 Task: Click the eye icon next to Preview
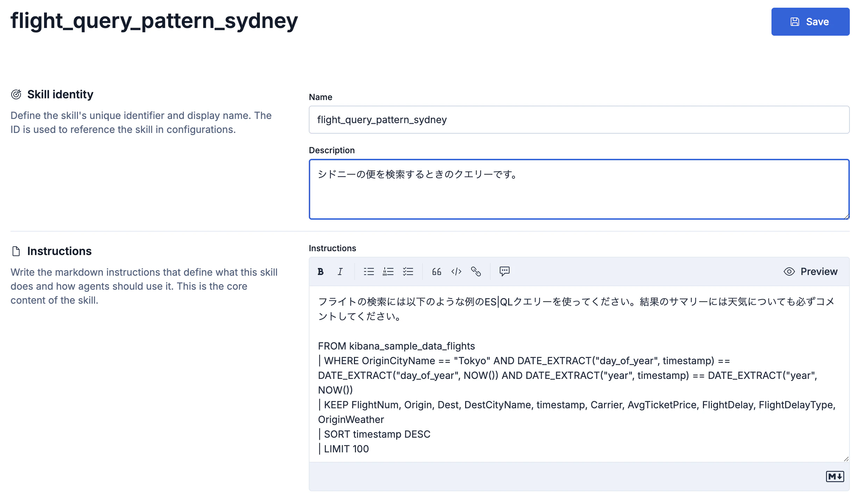[x=789, y=271]
